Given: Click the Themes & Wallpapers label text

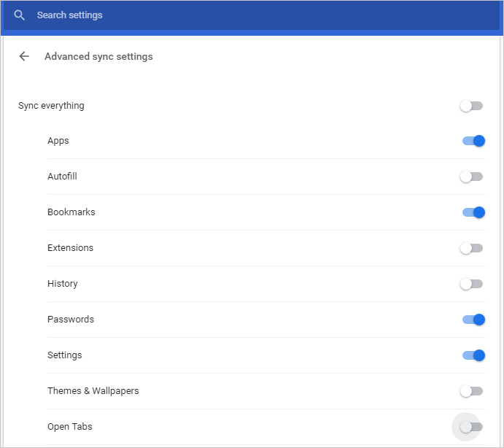Looking at the screenshot, I should [93, 391].
